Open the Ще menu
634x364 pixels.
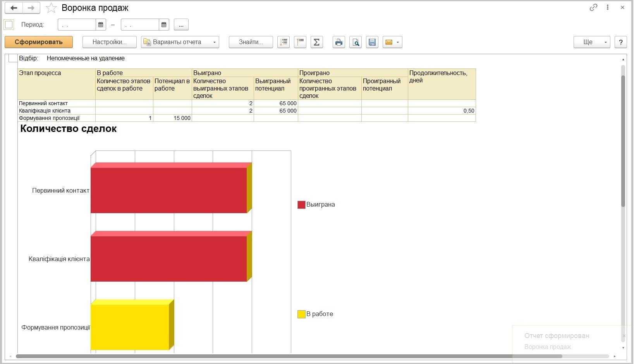592,42
